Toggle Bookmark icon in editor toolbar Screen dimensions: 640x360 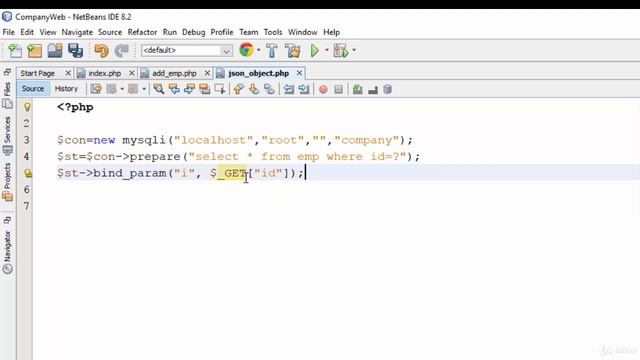(x=269, y=89)
